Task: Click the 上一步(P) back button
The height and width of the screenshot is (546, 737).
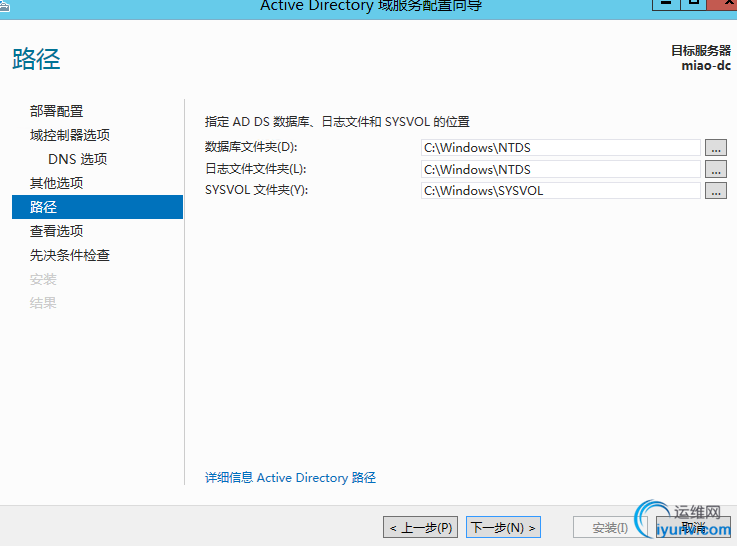Action: click(x=420, y=527)
